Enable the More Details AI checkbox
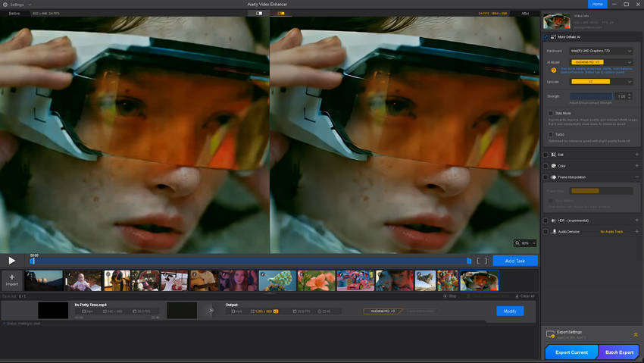This screenshot has width=644, height=363. (546, 37)
